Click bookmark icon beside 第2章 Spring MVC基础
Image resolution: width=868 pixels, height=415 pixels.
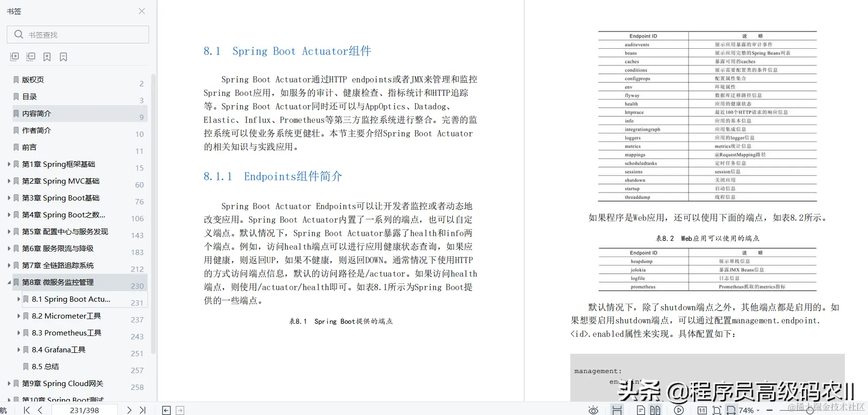coord(16,181)
